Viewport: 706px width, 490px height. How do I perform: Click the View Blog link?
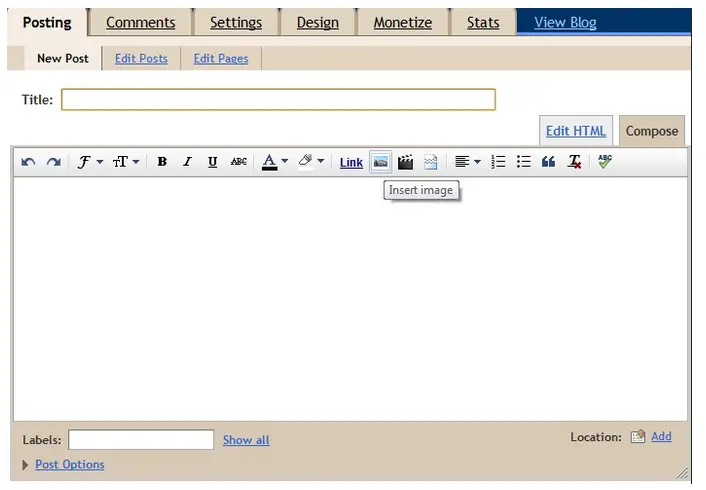point(565,23)
